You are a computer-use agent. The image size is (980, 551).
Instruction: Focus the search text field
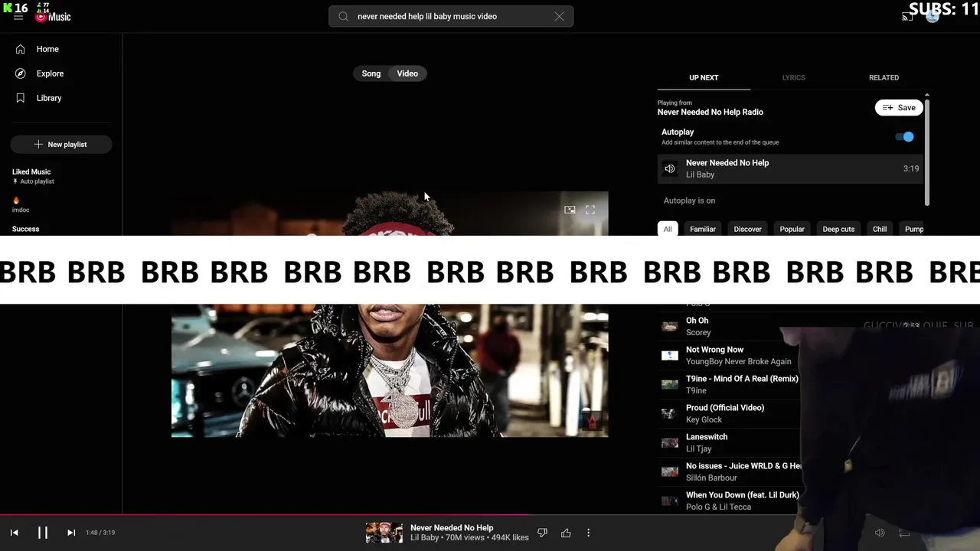(450, 16)
